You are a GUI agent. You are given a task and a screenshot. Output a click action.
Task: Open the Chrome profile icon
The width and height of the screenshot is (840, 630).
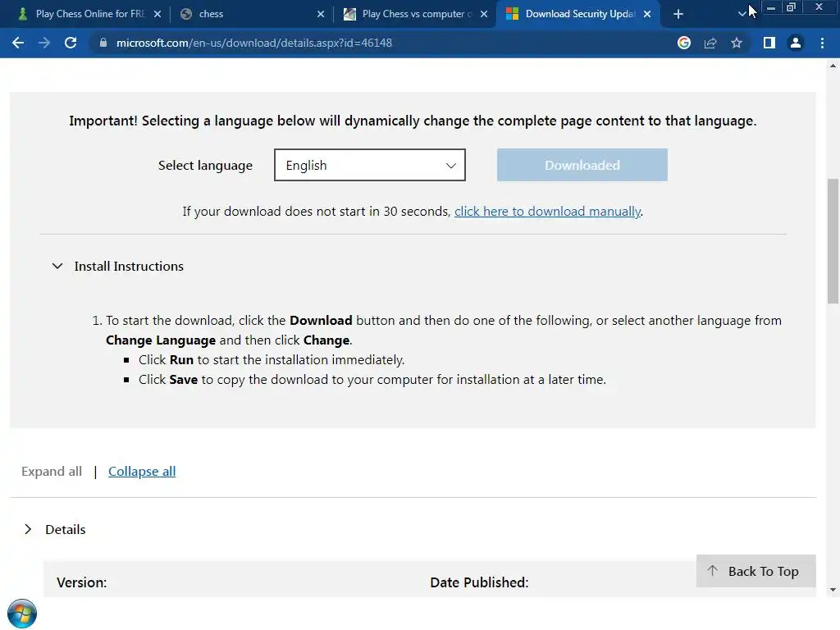795,43
